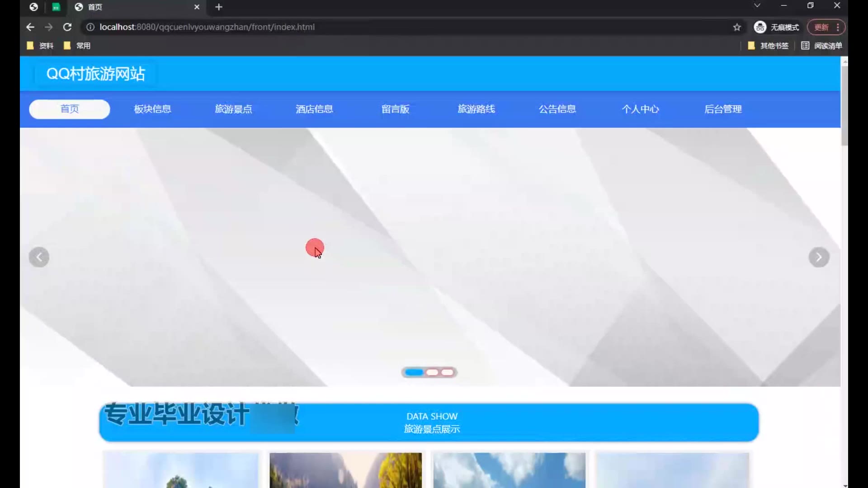Open the 酒店信息 navigation tab

pos(314,109)
